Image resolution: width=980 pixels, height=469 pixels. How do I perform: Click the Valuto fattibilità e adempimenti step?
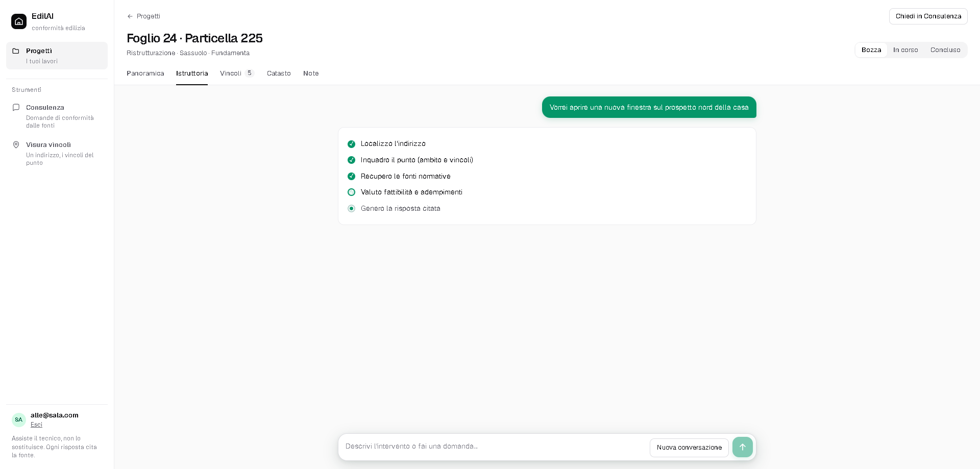click(411, 192)
